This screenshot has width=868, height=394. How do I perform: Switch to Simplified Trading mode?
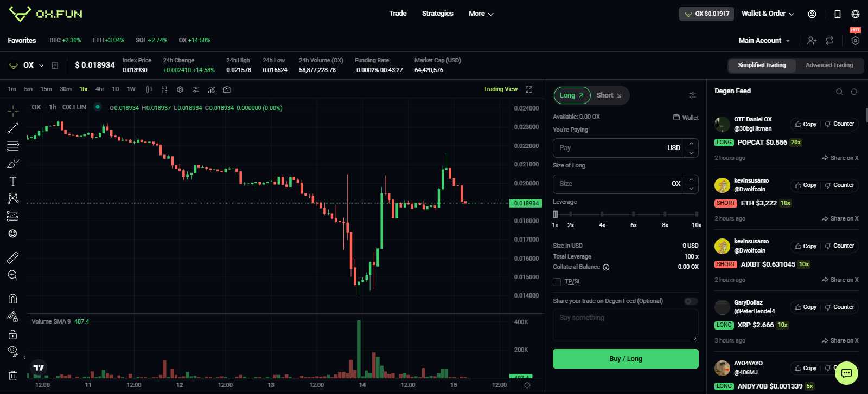[x=762, y=65]
